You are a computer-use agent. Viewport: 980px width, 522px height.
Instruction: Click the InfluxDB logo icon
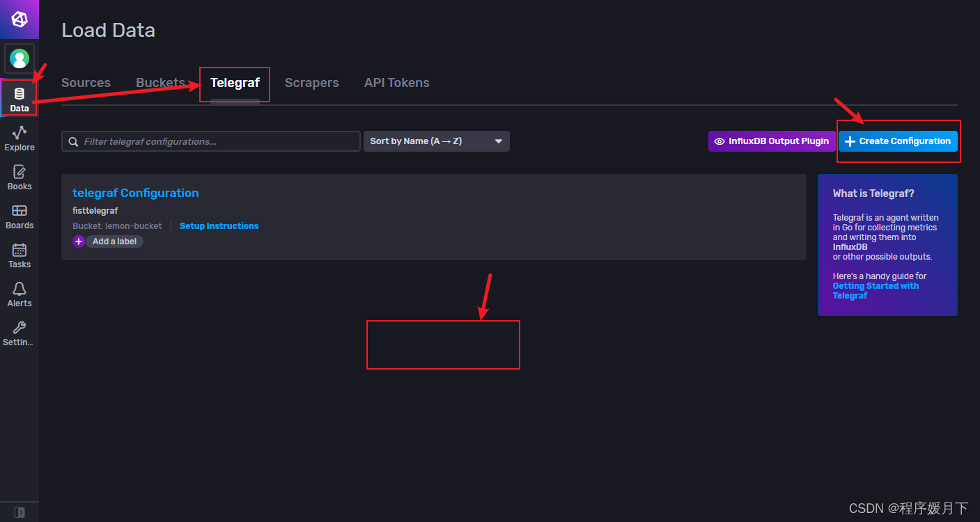point(20,19)
